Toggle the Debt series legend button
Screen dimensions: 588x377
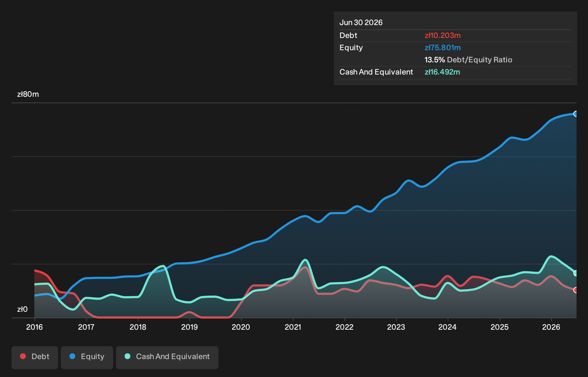pos(35,357)
